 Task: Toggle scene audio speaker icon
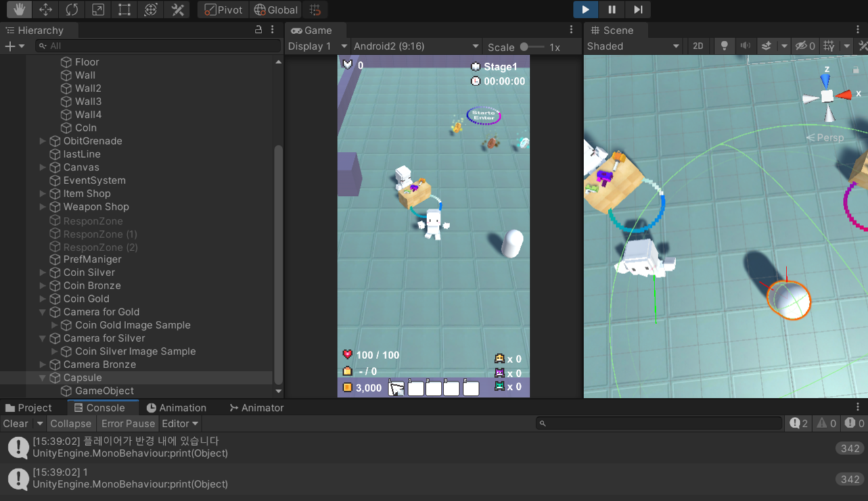tap(745, 47)
